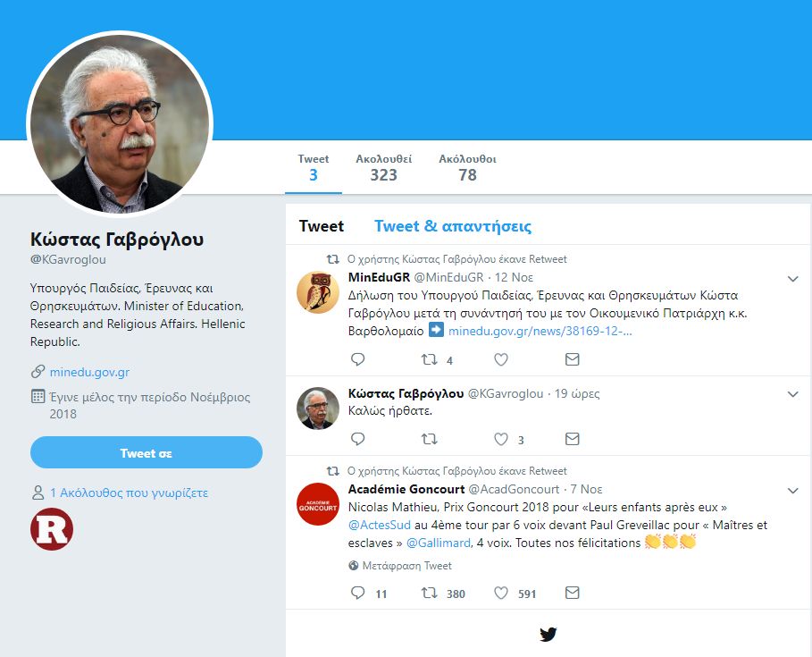Like the "Καλώς ήρθατε" tweet
812x657 pixels.
click(x=501, y=439)
